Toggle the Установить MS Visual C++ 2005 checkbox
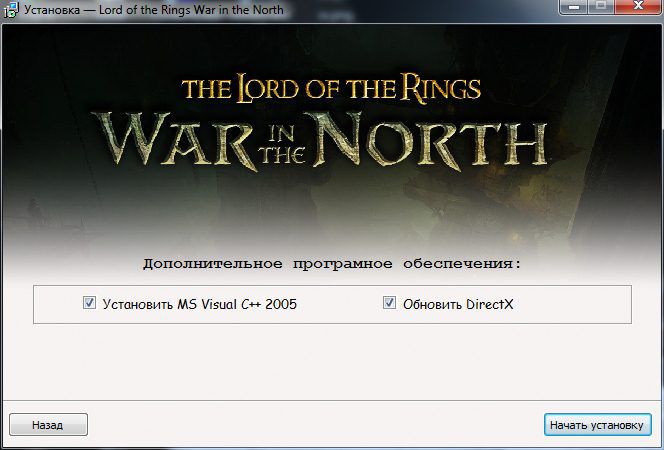664x450 pixels. coord(89,303)
